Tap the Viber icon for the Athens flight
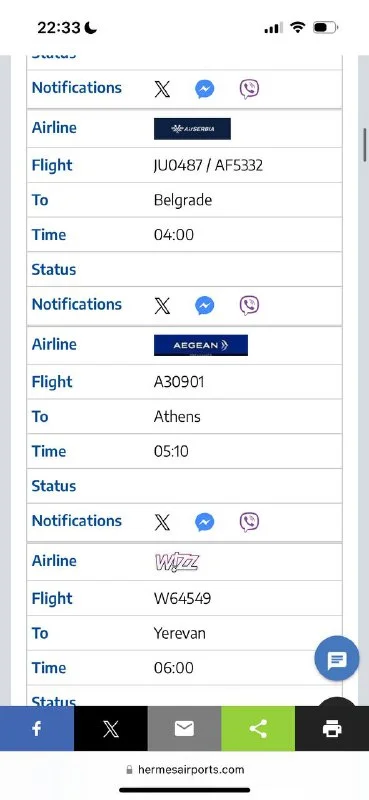369x800 pixels. [x=249, y=522]
